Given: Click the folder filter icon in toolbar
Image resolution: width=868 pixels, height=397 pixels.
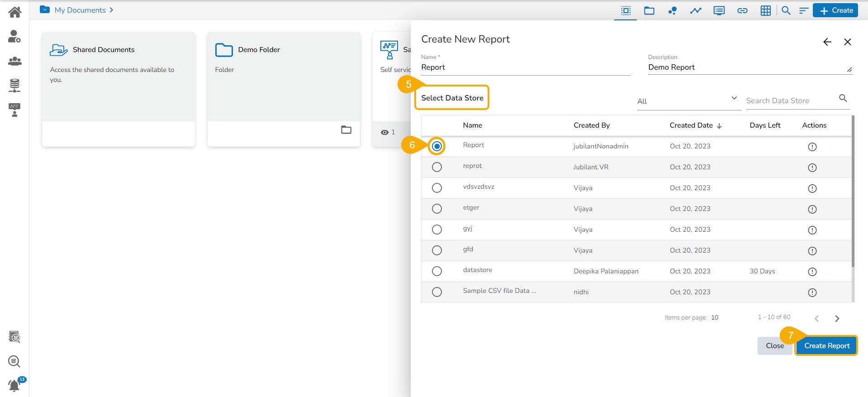Looking at the screenshot, I should 649,10.
